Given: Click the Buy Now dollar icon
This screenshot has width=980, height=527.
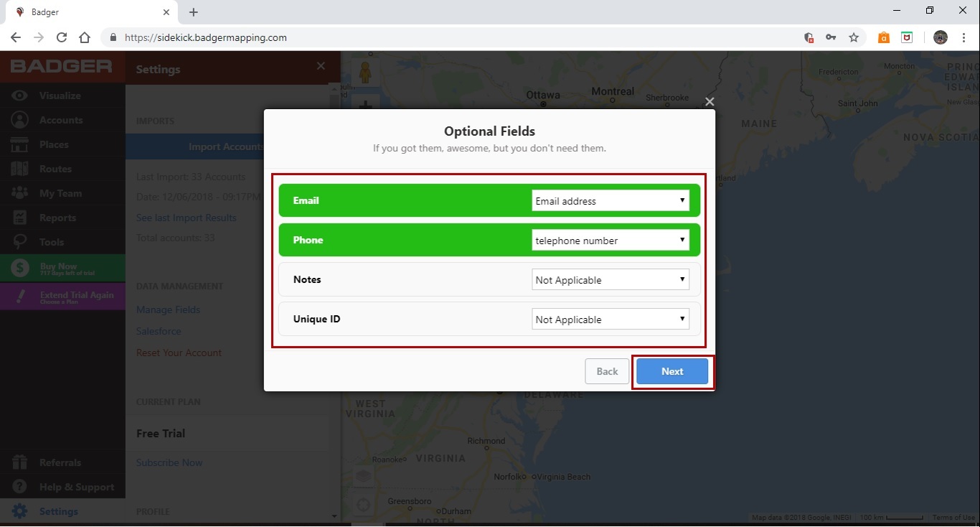Looking at the screenshot, I should click(x=20, y=268).
